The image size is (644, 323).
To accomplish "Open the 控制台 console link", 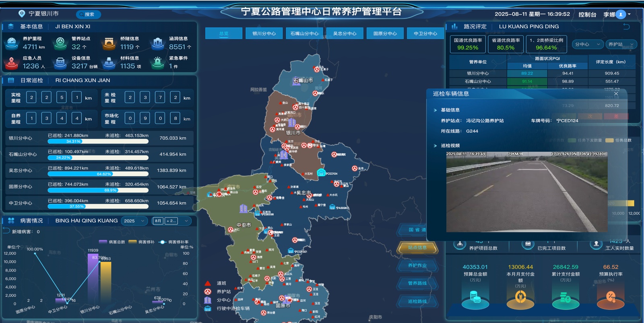I will point(587,14).
